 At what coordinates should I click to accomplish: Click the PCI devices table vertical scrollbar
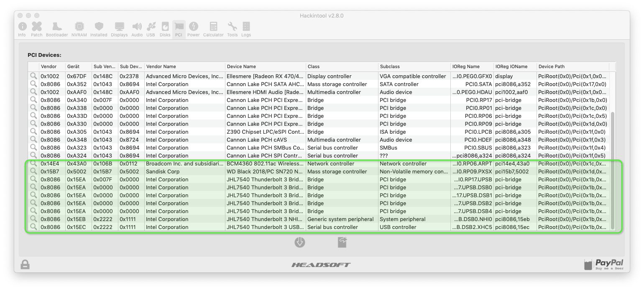(x=613, y=170)
